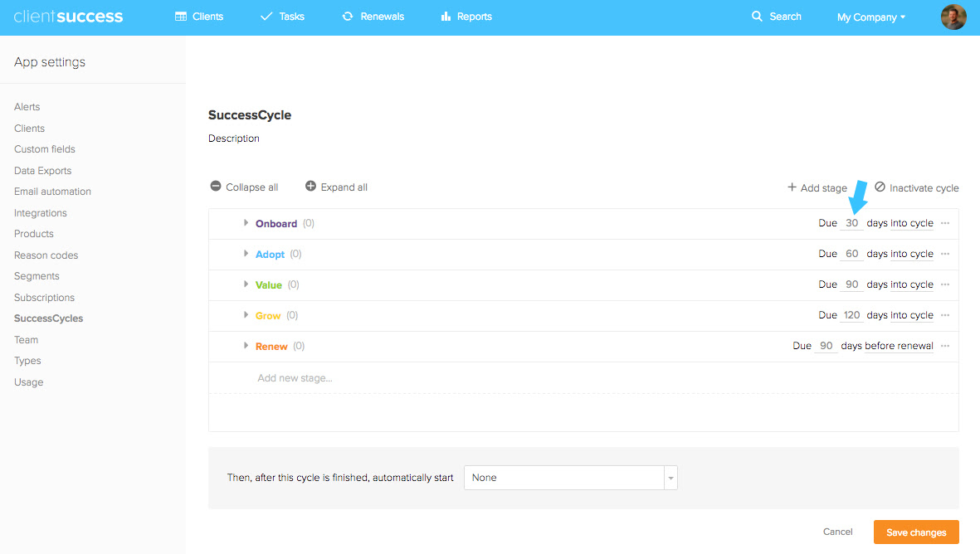Click the Grow stage name
The width and height of the screenshot is (980, 554).
267,315
